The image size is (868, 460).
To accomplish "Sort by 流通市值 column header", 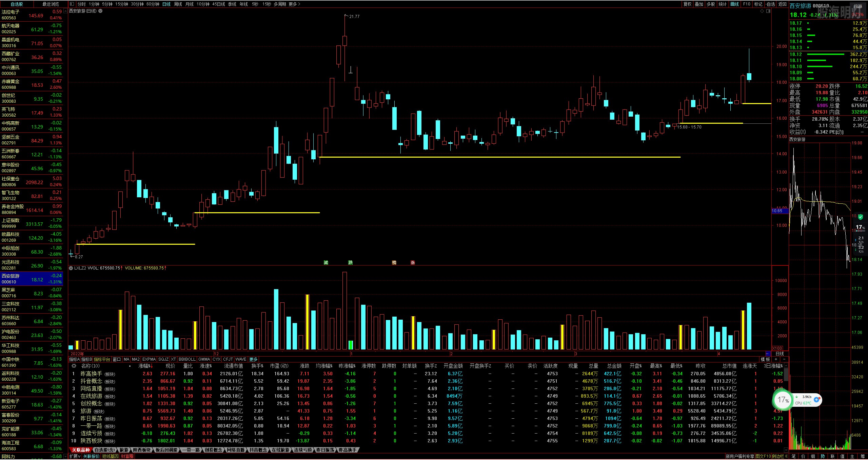I will click(233, 366).
